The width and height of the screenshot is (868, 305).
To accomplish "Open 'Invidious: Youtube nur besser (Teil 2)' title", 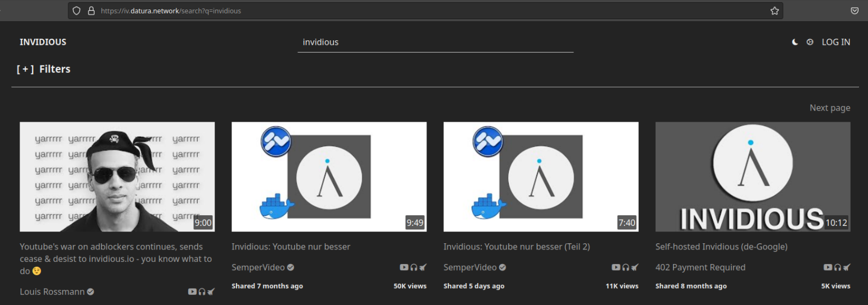I will point(517,247).
